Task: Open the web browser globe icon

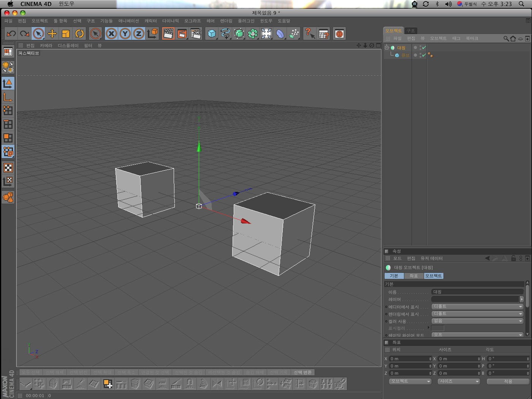Action: point(339,34)
